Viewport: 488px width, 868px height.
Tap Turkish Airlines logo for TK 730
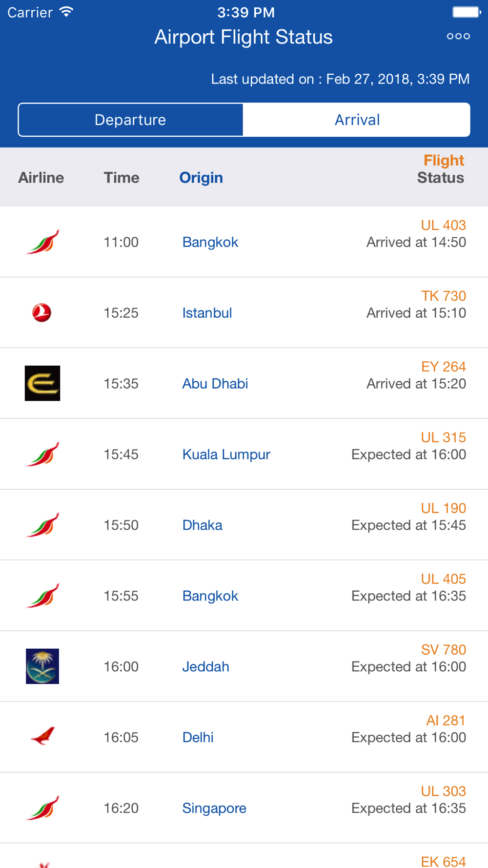point(42,312)
